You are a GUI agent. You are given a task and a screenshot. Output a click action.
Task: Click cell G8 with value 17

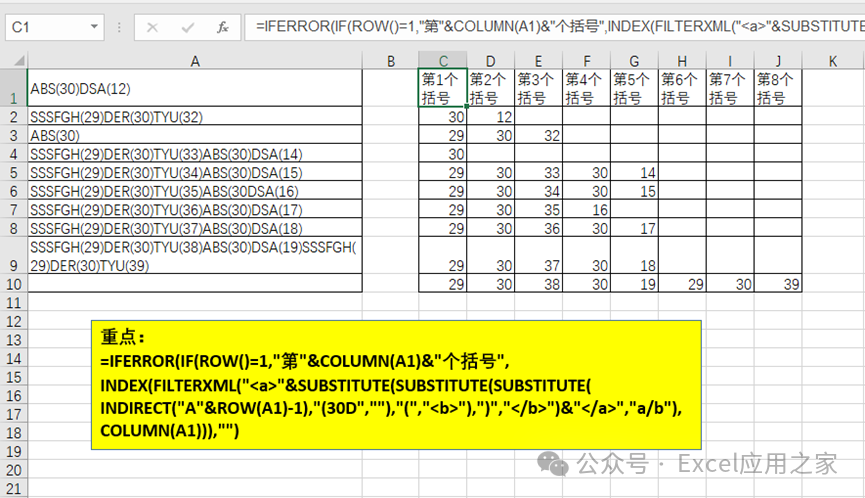[x=634, y=228]
